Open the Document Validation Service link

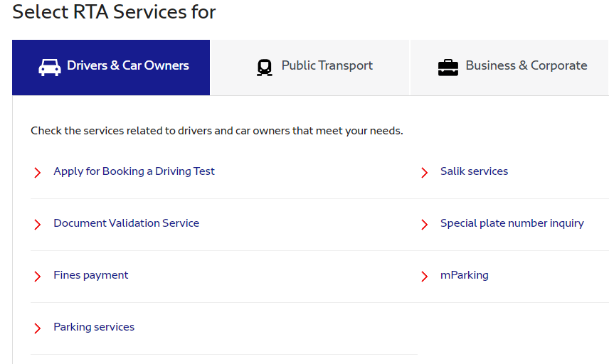(126, 223)
